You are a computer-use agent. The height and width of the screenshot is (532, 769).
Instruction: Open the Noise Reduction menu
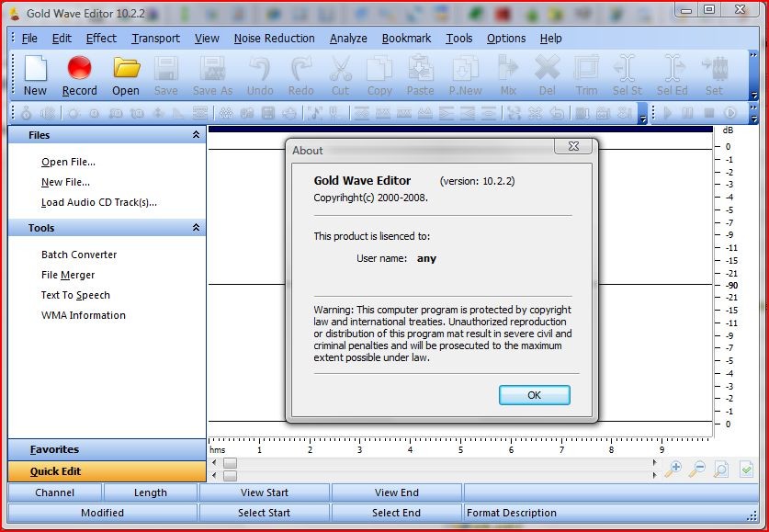tap(274, 39)
